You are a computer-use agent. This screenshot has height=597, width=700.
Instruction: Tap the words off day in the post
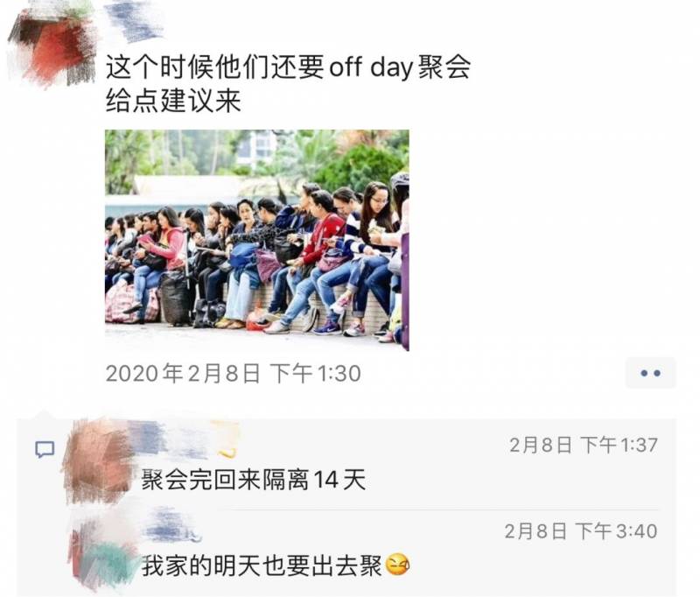point(370,68)
